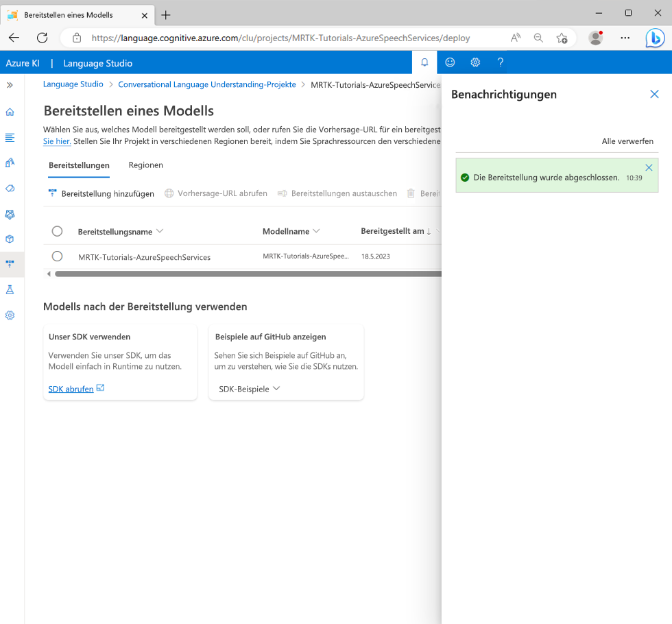Switch to the Bereitstellungen tab
Viewport: 672px width, 624px height.
coord(79,165)
